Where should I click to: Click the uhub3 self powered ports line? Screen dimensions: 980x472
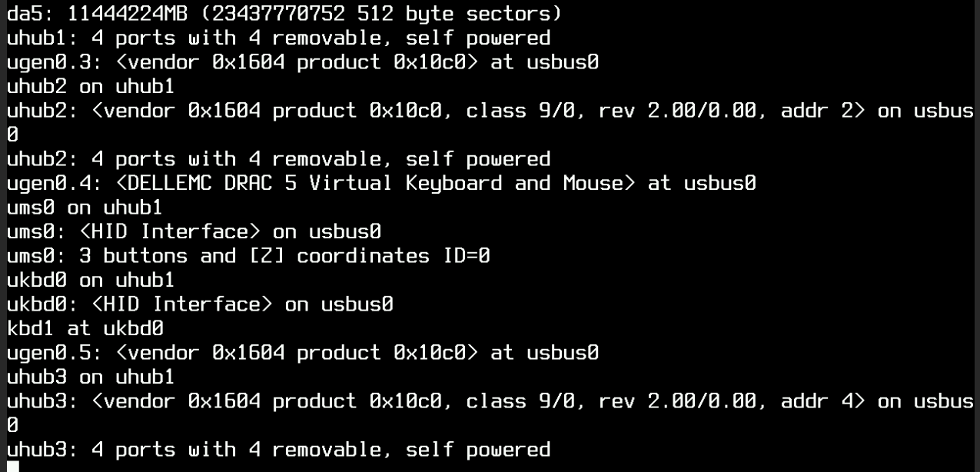pyautogui.click(x=278, y=450)
